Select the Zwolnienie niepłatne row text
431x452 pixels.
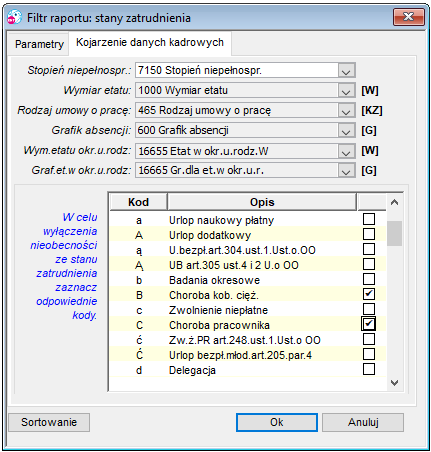[x=218, y=310]
